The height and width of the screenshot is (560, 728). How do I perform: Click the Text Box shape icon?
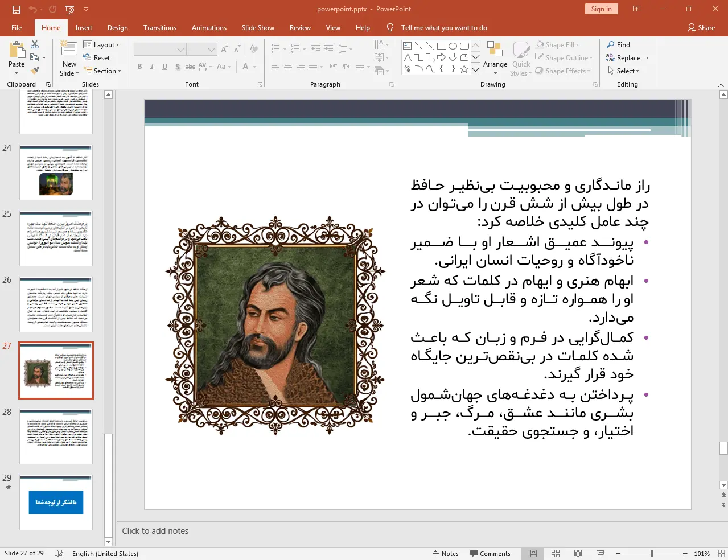click(x=407, y=46)
